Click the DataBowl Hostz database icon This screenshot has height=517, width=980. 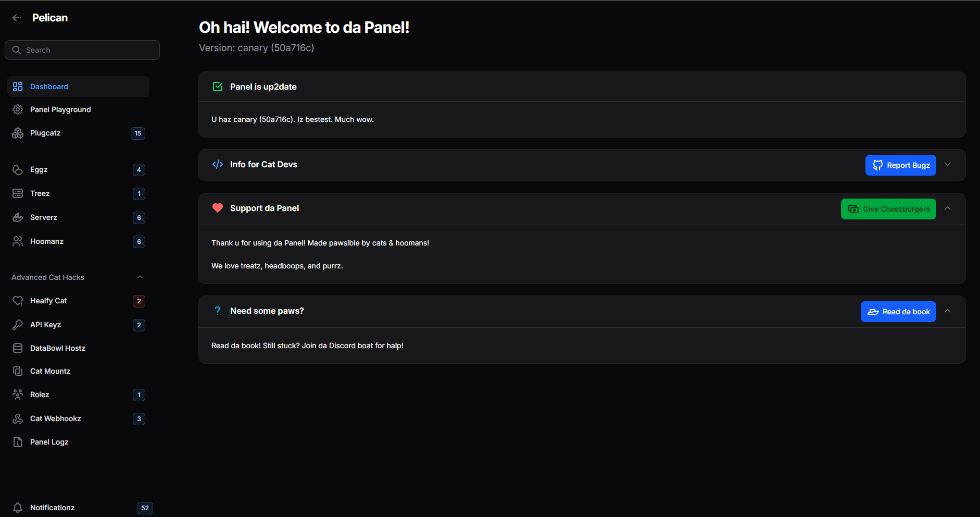pyautogui.click(x=18, y=348)
